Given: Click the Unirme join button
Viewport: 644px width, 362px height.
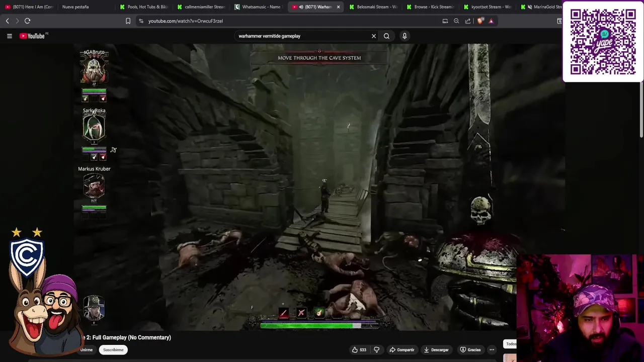Looking at the screenshot, I should tap(87, 349).
